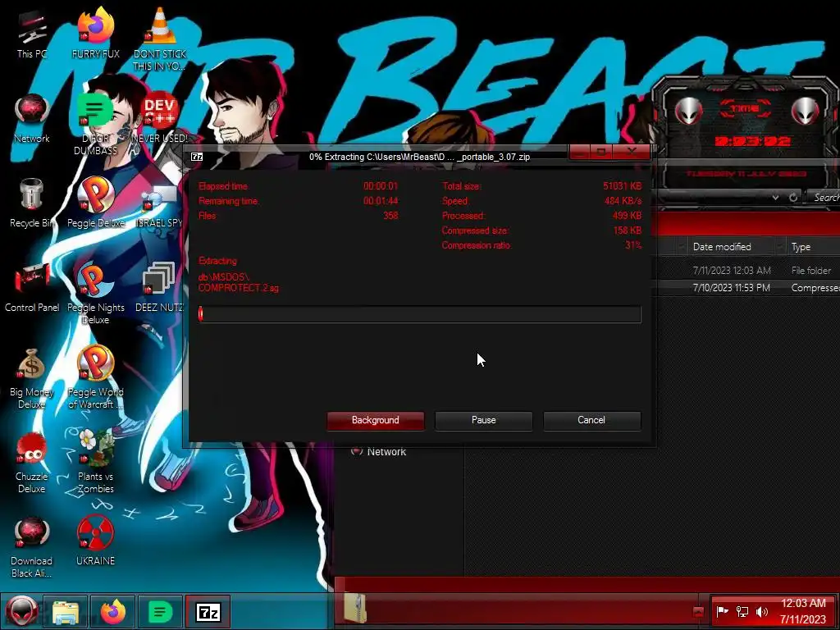Pause the extraction
Screen dimensions: 840x630
(484, 421)
